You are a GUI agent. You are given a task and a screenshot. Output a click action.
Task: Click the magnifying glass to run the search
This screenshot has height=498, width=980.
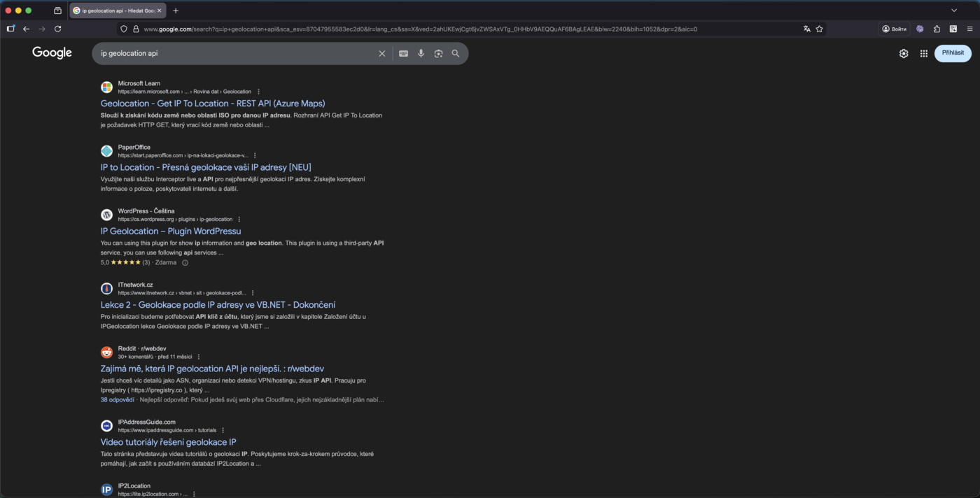456,53
